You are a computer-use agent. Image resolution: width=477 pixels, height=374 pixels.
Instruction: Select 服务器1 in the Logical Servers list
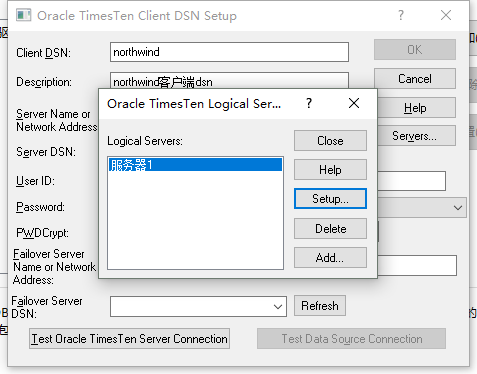195,165
